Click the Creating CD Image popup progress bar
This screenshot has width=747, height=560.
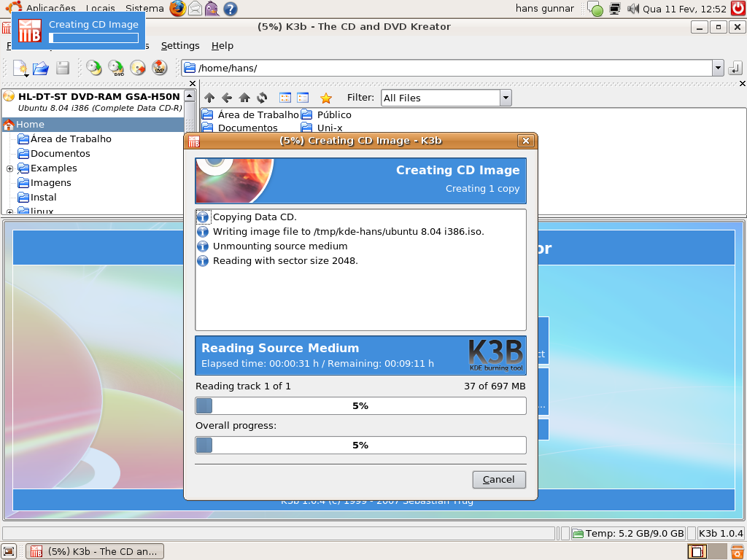pos(94,38)
